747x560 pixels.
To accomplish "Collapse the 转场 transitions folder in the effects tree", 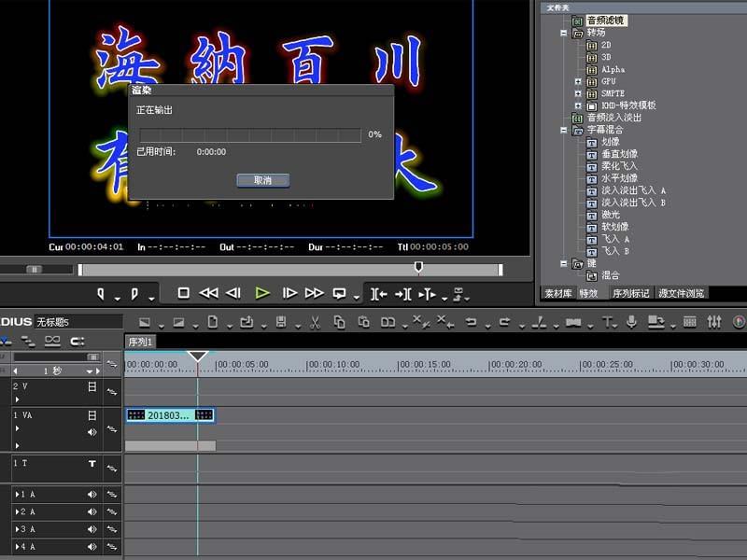I will (562, 33).
